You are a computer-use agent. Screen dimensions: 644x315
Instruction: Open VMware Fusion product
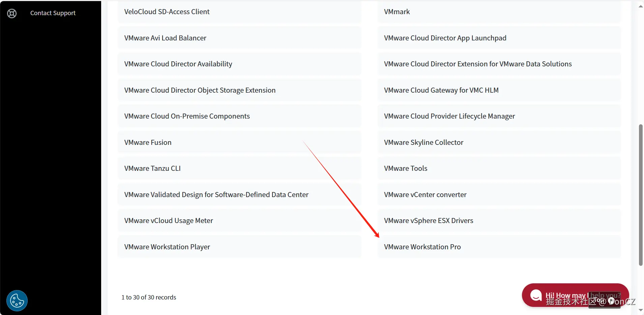[x=148, y=143]
